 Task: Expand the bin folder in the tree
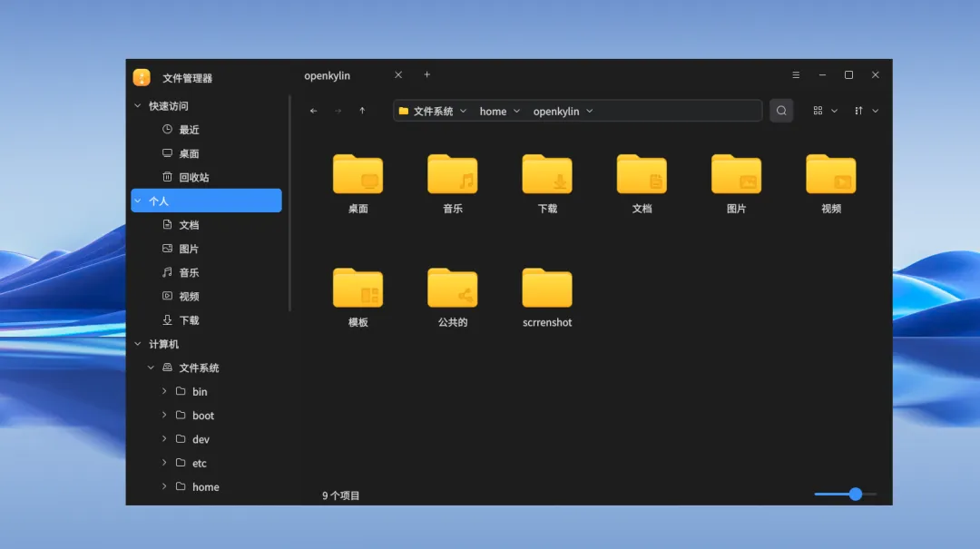[x=163, y=391]
